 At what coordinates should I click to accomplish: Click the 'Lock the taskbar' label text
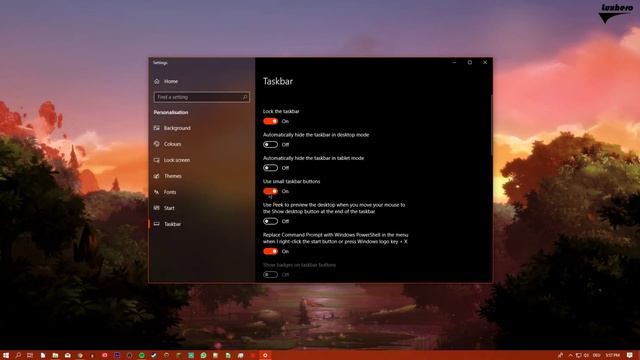point(281,111)
